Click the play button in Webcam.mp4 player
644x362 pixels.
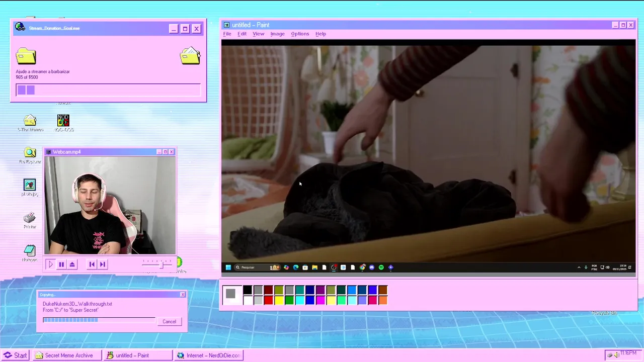[x=50, y=264]
